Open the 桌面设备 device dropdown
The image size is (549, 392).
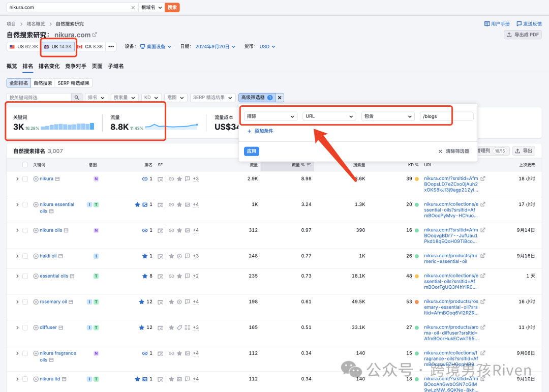156,47
